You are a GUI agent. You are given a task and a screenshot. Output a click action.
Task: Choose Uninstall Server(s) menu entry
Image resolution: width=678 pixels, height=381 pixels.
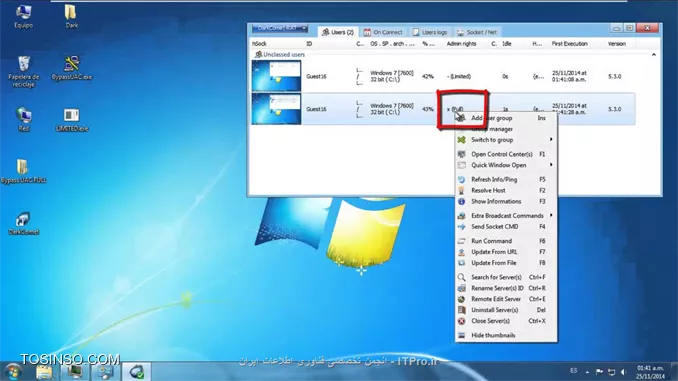(506, 310)
